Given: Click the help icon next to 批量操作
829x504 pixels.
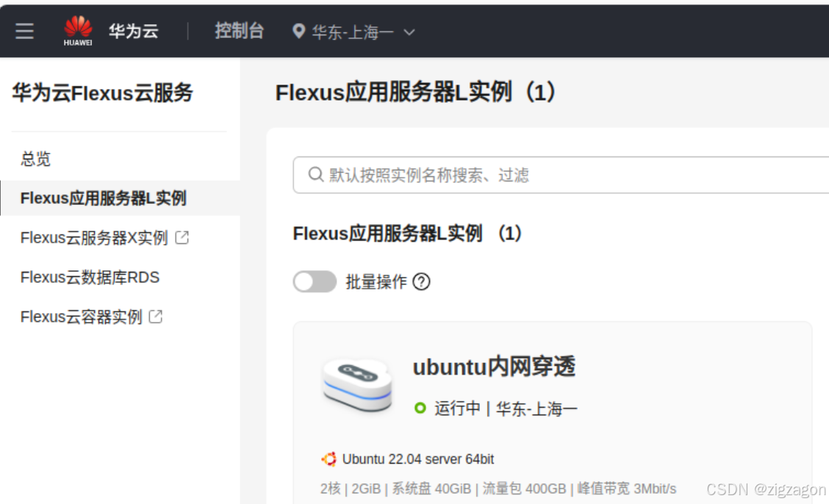Looking at the screenshot, I should (421, 282).
